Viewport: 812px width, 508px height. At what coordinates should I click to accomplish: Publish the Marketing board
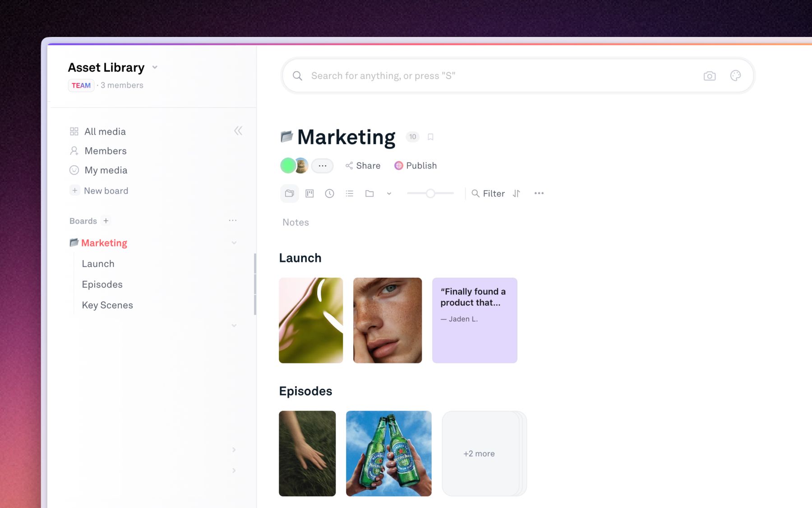click(415, 166)
